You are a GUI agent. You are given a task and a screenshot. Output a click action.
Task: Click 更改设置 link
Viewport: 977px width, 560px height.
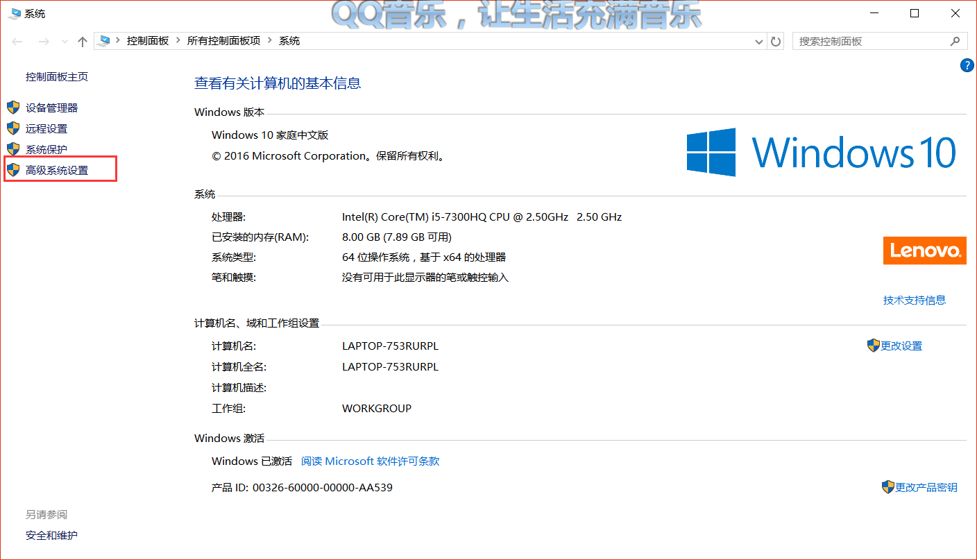coord(901,346)
